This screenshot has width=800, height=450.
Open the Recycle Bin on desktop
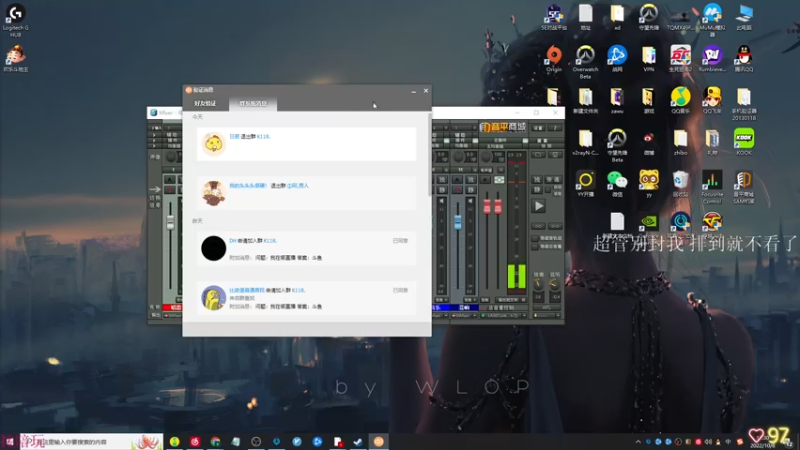coord(681,183)
